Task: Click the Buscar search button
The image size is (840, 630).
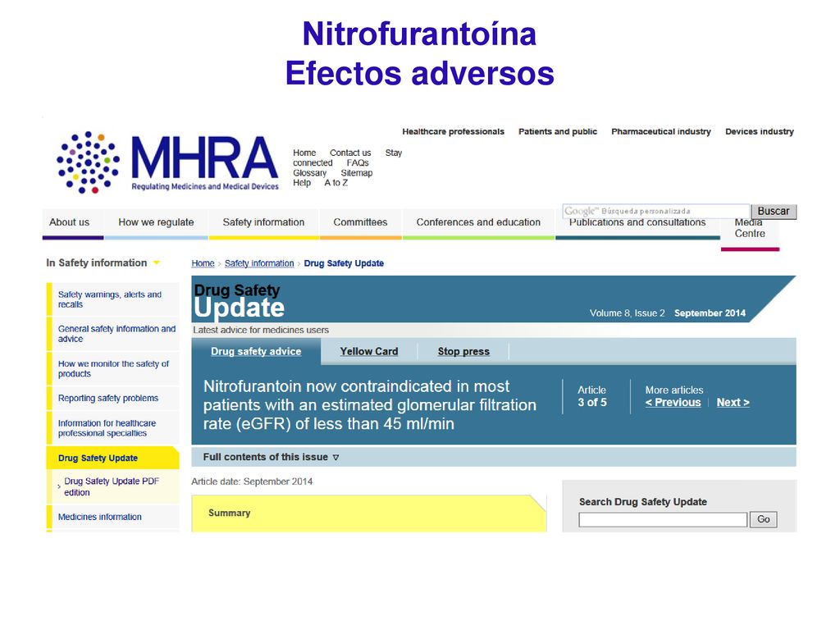Action: [x=774, y=211]
